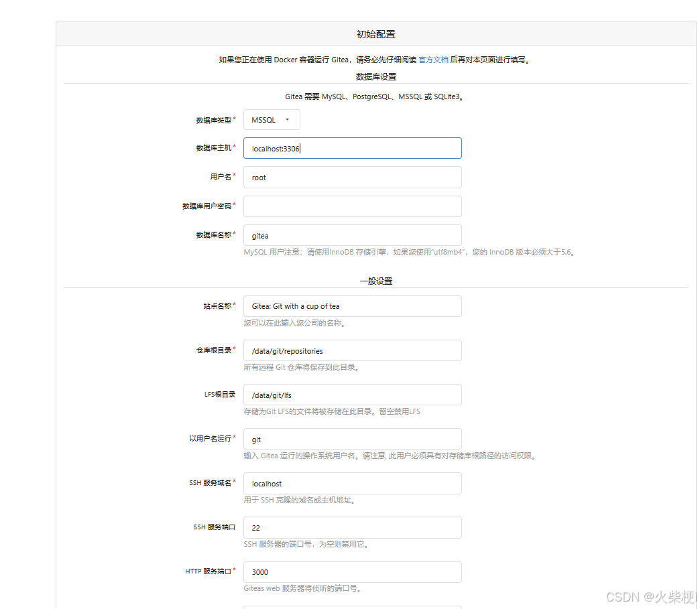Click the hint SSH 服务器的端口号，为空则禁用它
Image resolution: width=700 pixels, height=609 pixels.
306,544
